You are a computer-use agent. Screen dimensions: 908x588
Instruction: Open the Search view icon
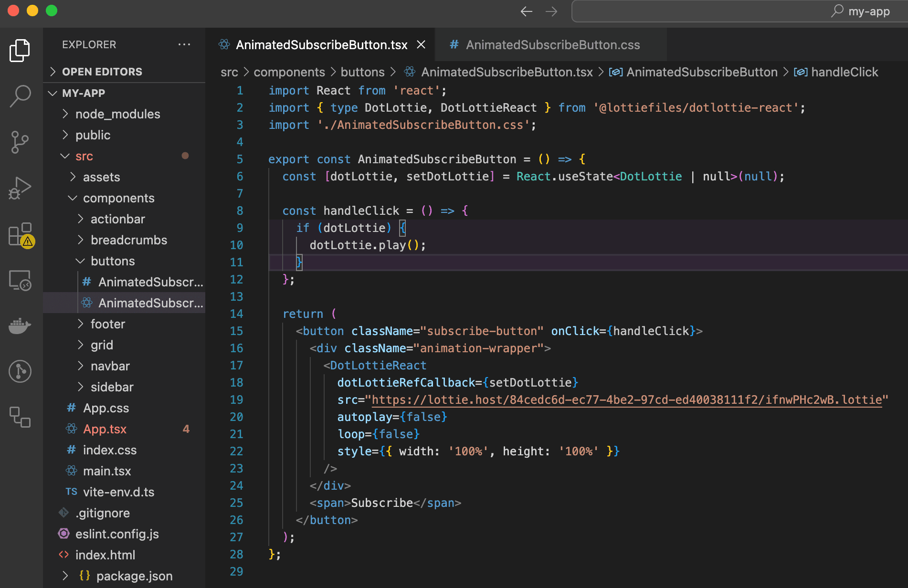[20, 96]
